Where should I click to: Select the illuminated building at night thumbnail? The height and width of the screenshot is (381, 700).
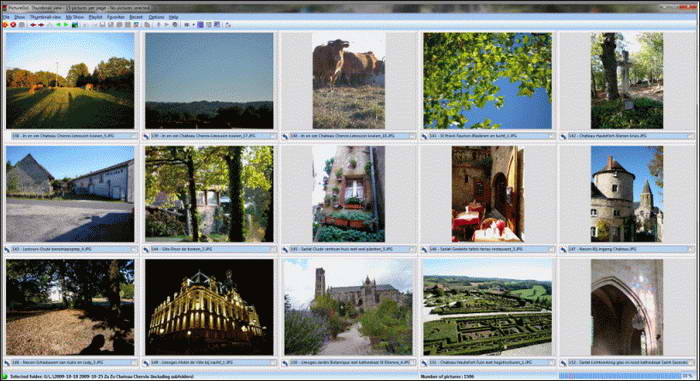[209, 308]
